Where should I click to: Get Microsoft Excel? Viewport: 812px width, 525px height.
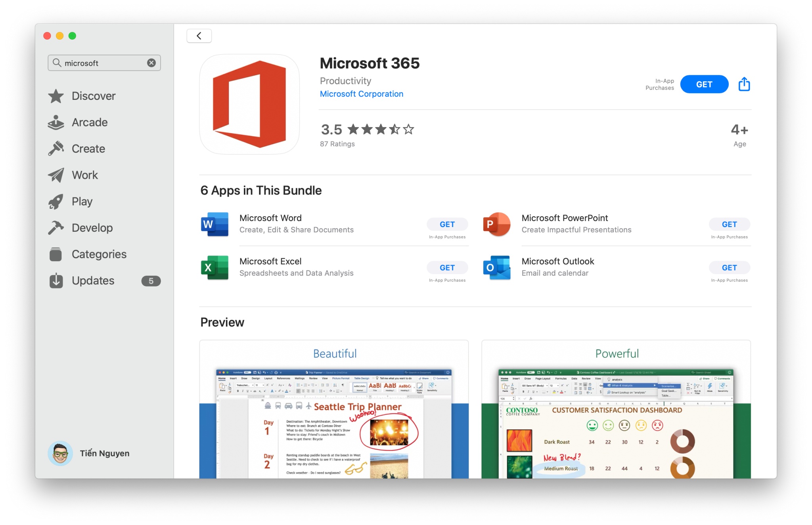point(447,268)
